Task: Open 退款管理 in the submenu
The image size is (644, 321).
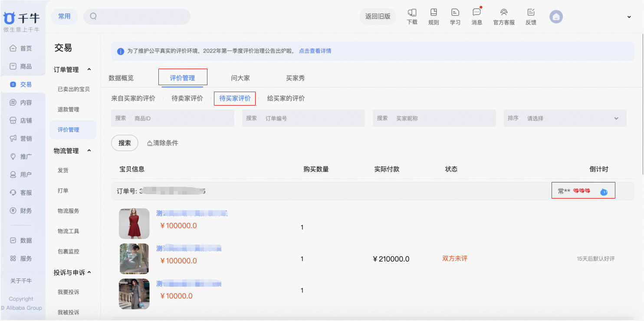Action: 69,109
